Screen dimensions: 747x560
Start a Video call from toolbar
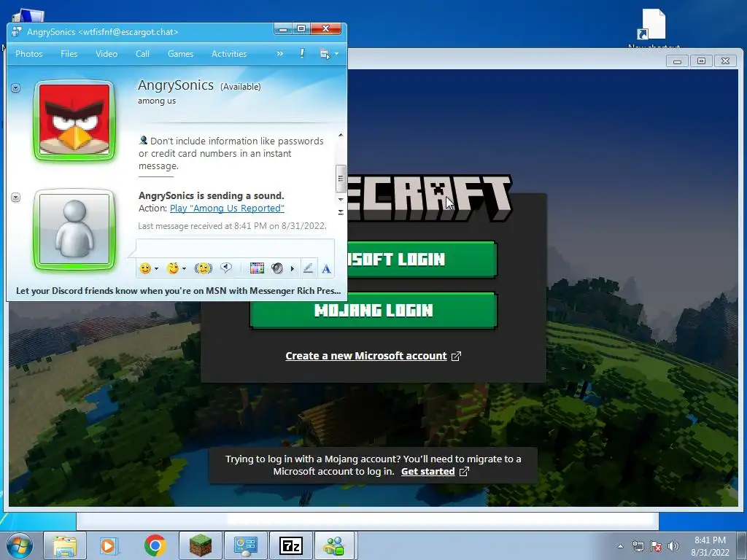(107, 54)
